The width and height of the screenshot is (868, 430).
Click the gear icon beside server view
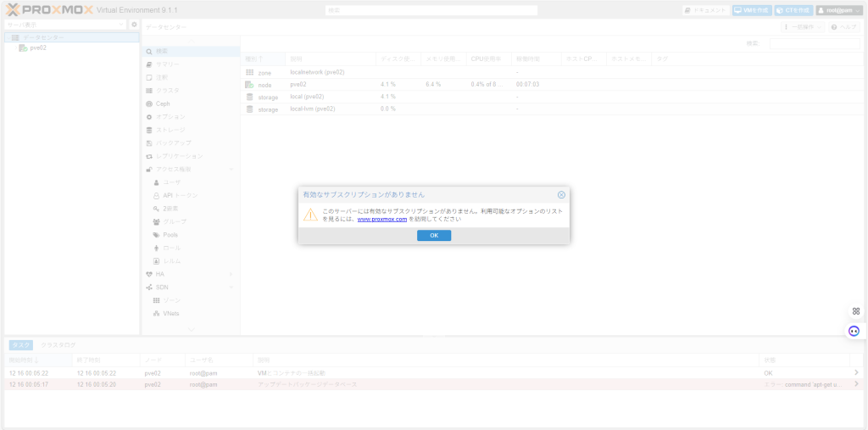[134, 25]
